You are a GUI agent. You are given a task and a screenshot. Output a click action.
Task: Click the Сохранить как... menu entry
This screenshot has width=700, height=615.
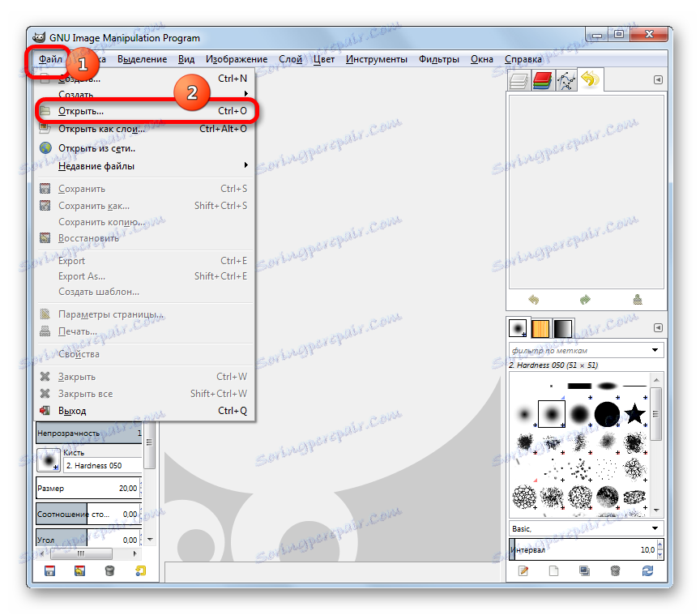pos(145,206)
